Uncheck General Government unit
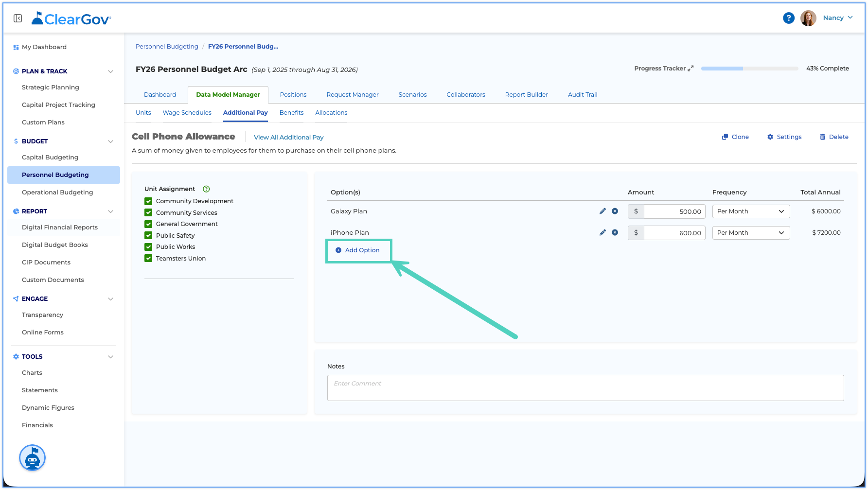The width and height of the screenshot is (868, 490). tap(148, 224)
